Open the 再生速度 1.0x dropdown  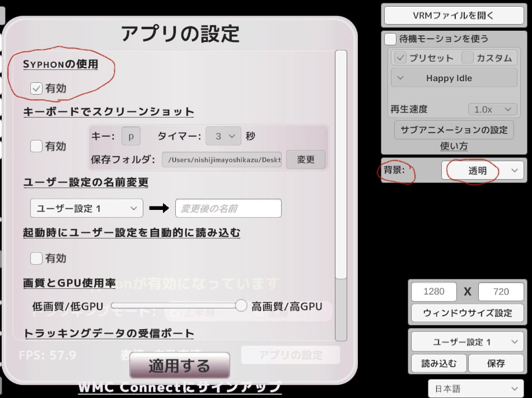492,109
